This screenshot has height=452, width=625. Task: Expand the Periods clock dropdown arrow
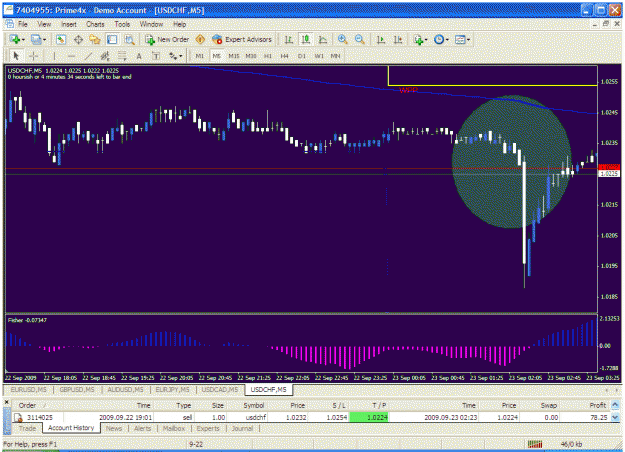(x=447, y=39)
